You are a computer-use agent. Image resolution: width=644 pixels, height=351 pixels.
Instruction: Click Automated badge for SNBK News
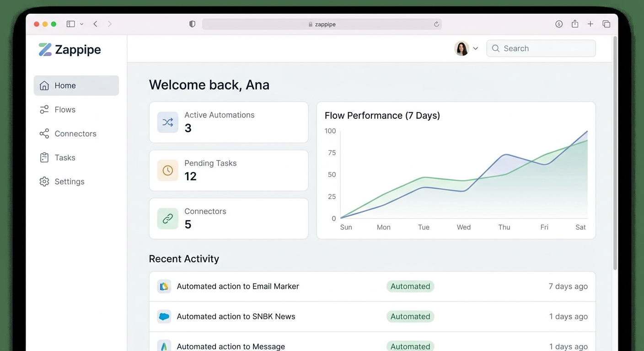pyautogui.click(x=410, y=316)
